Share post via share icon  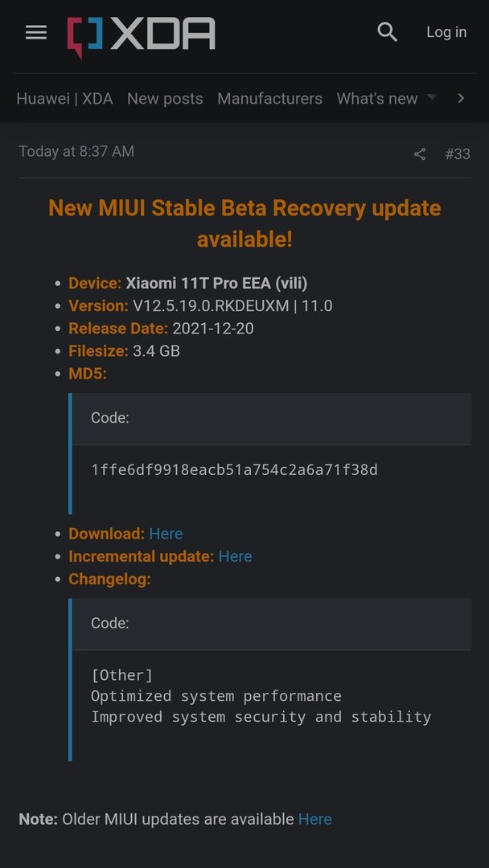click(420, 154)
